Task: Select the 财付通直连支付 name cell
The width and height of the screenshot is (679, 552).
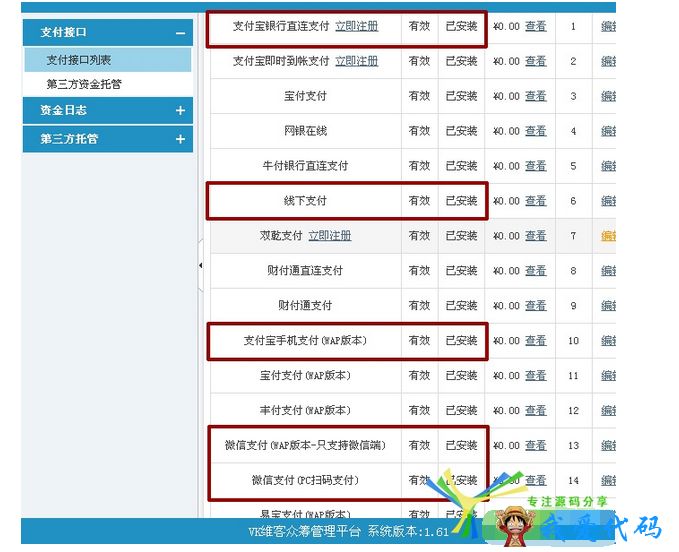Action: [306, 271]
